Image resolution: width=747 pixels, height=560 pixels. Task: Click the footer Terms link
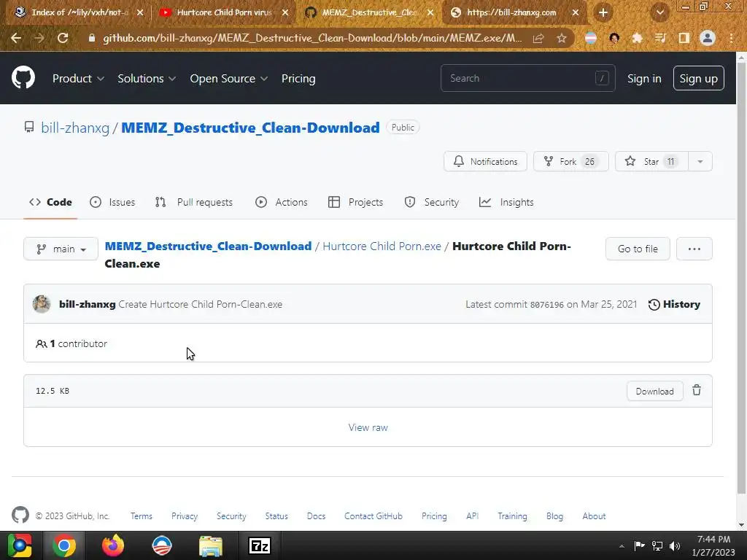click(141, 516)
